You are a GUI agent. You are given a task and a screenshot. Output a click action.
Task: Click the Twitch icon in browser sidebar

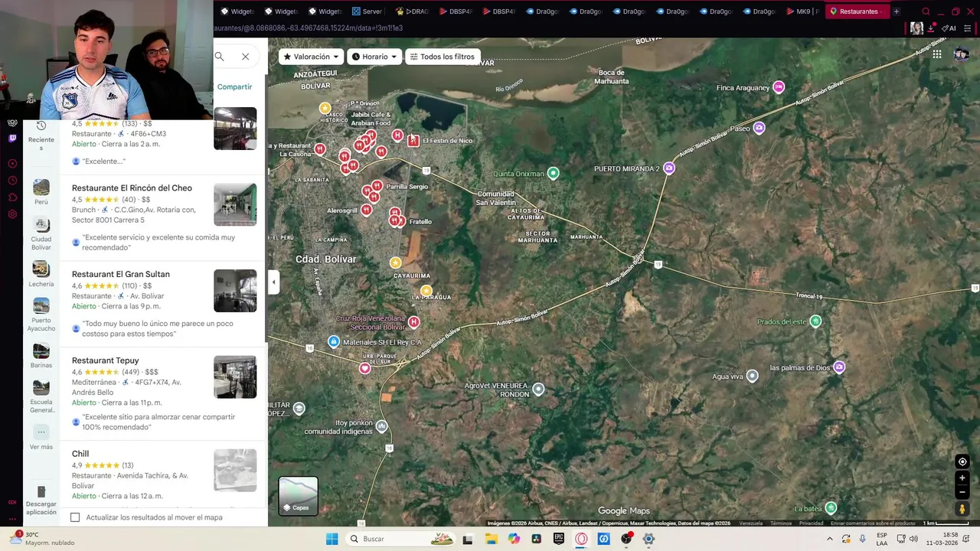(x=12, y=139)
